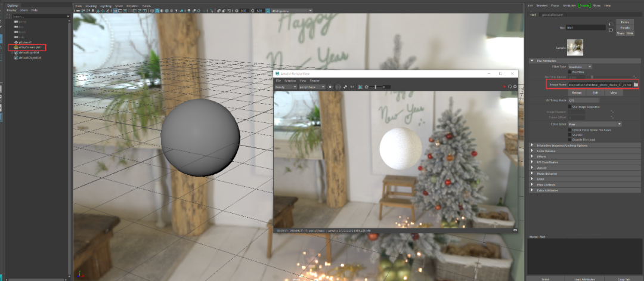Open the Display menu in Outliner
The image size is (644, 281).
click(11, 10)
